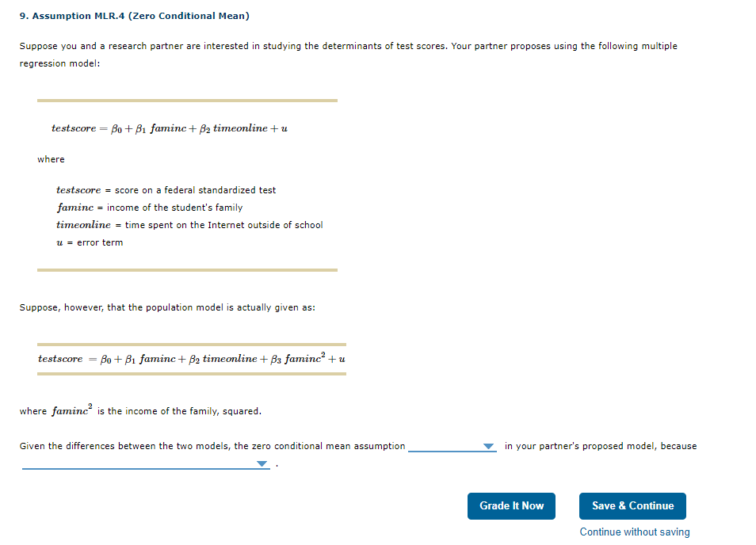
Task: Click the second population model equation
Action: tap(190, 358)
